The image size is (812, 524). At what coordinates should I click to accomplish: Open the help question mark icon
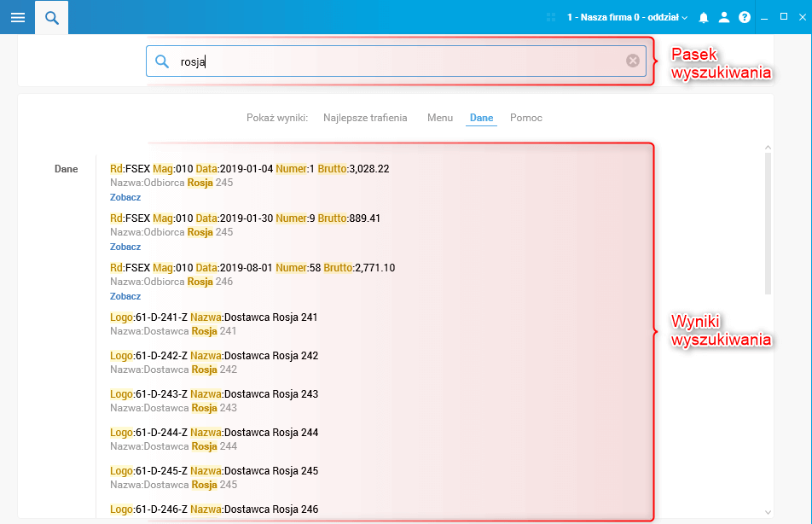[745, 18]
